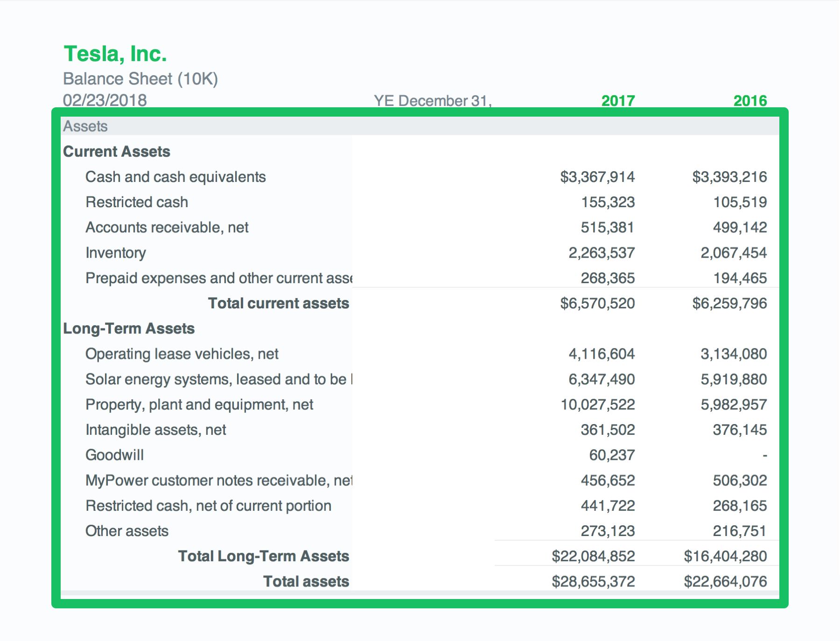Image resolution: width=840 pixels, height=641 pixels.
Task: Select the 2017 Total assets value $28,655,372
Action: (x=593, y=581)
